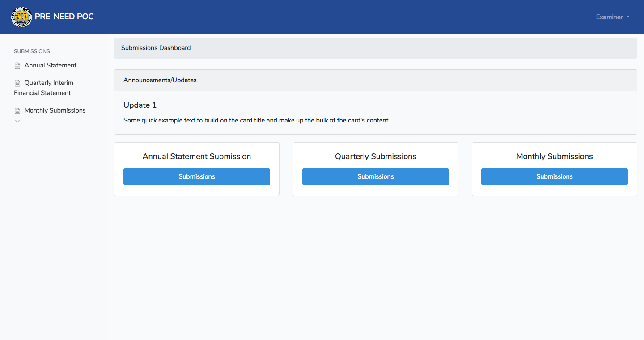Click Submissions button under Monthly Submissions

(x=555, y=176)
